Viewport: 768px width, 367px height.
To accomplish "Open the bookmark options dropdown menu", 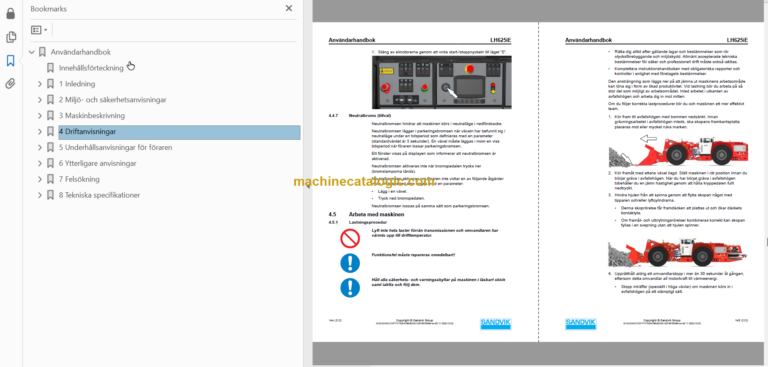I will click(x=39, y=30).
